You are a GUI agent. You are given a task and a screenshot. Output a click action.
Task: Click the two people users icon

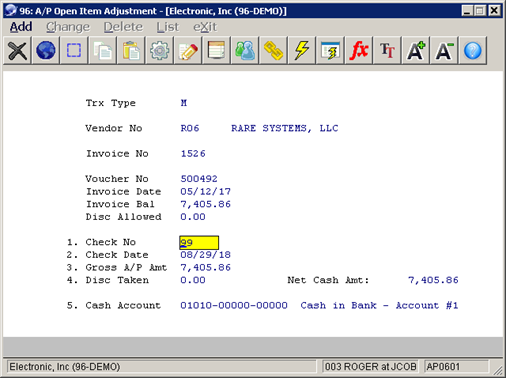(x=245, y=51)
